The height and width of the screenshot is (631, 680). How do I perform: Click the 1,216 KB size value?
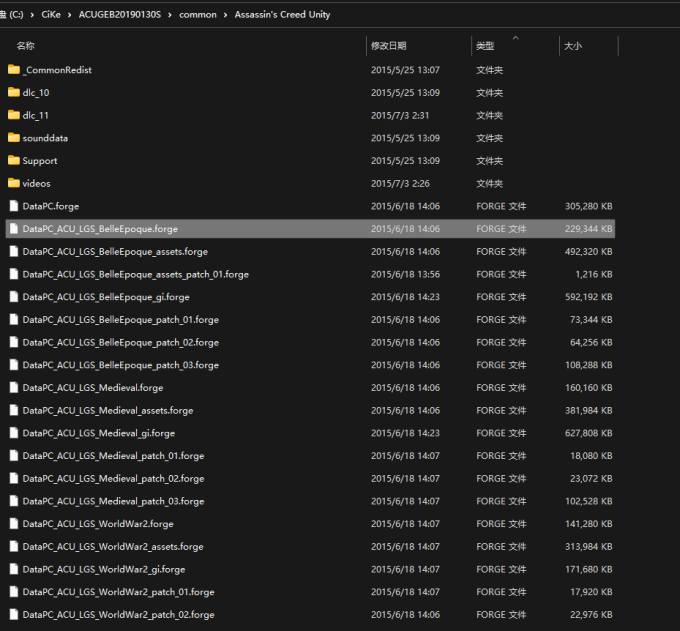(x=594, y=274)
